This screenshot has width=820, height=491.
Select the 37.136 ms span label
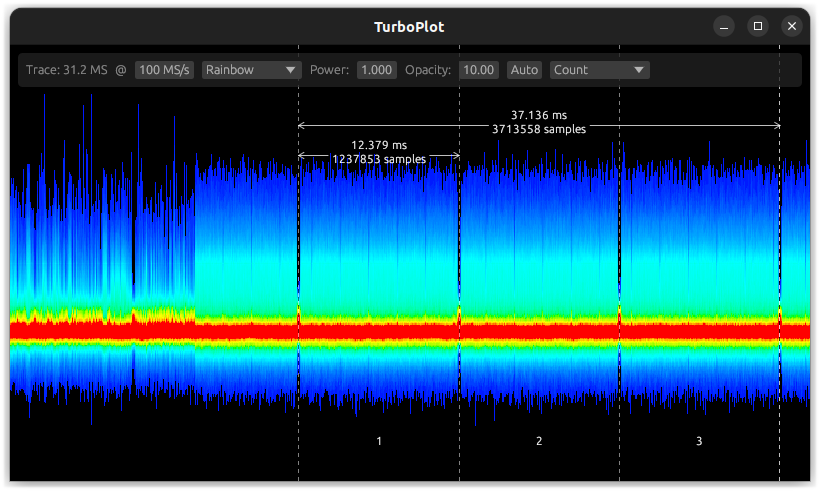pyautogui.click(x=539, y=115)
